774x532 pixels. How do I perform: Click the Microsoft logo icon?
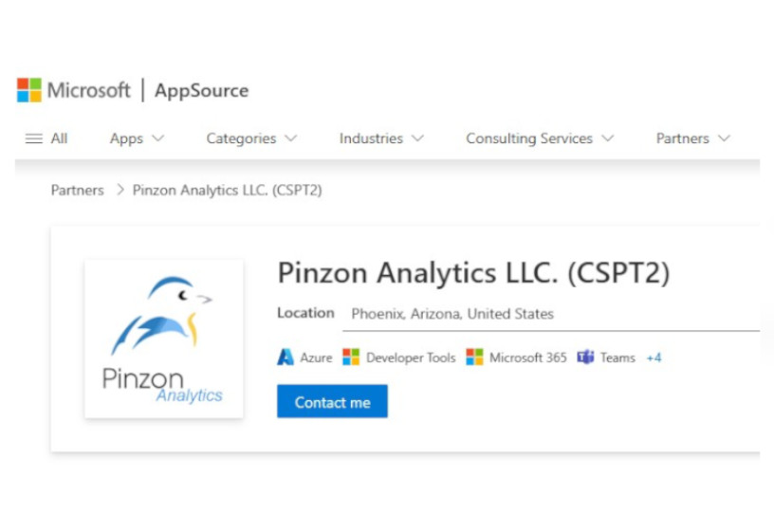click(x=29, y=91)
